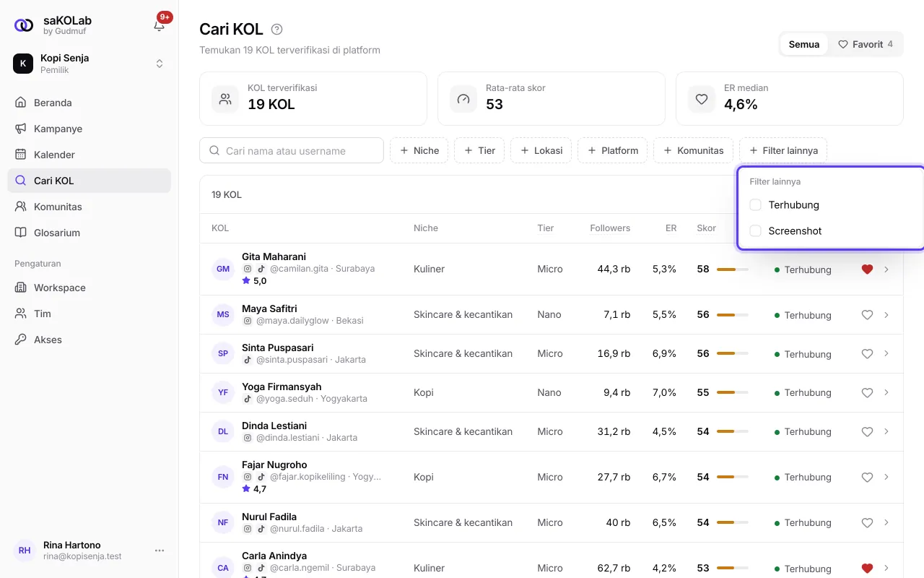Image resolution: width=924 pixels, height=578 pixels.
Task: Click the score bar for Nurul Fadila
Action: pyautogui.click(x=732, y=522)
